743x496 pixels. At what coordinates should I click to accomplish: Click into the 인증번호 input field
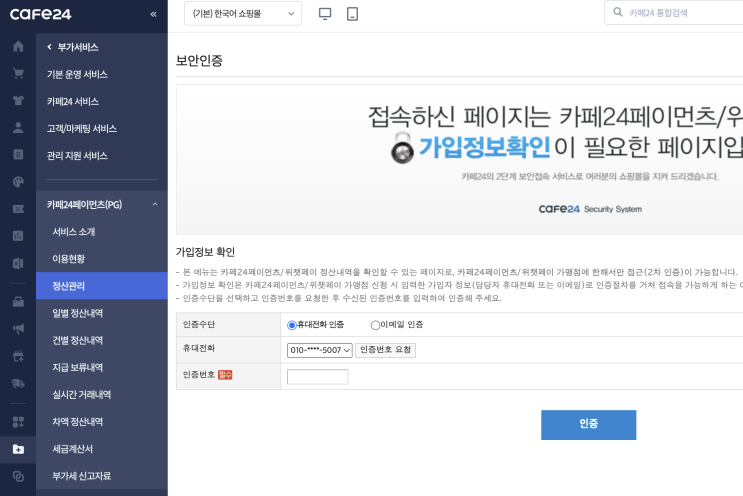pos(317,377)
